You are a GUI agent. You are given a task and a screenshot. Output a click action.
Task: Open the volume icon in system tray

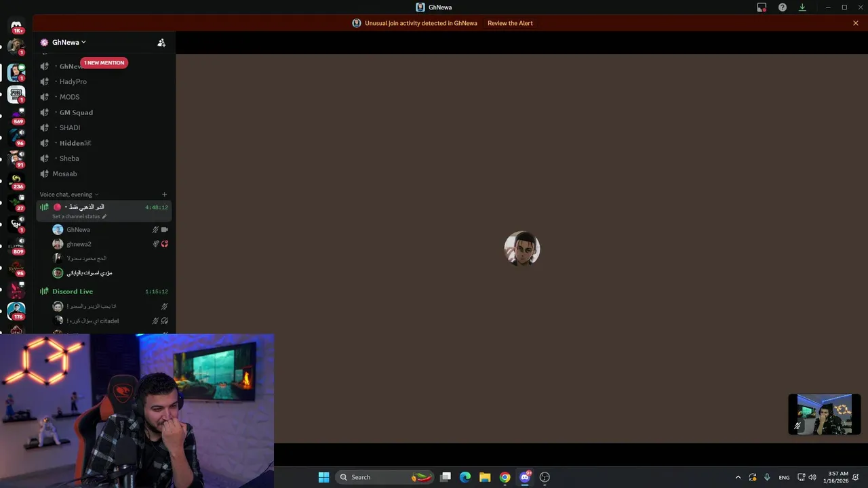812,477
